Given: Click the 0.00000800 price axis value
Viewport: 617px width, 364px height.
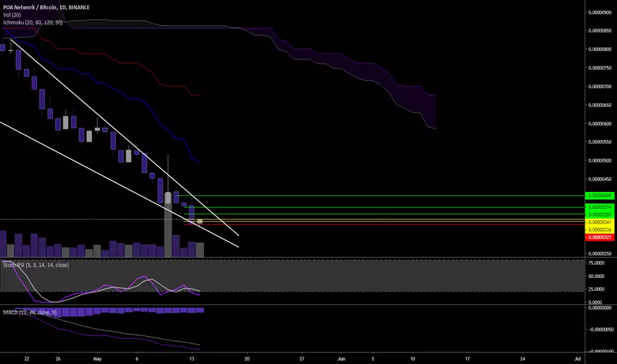Looking at the screenshot, I should (600, 49).
